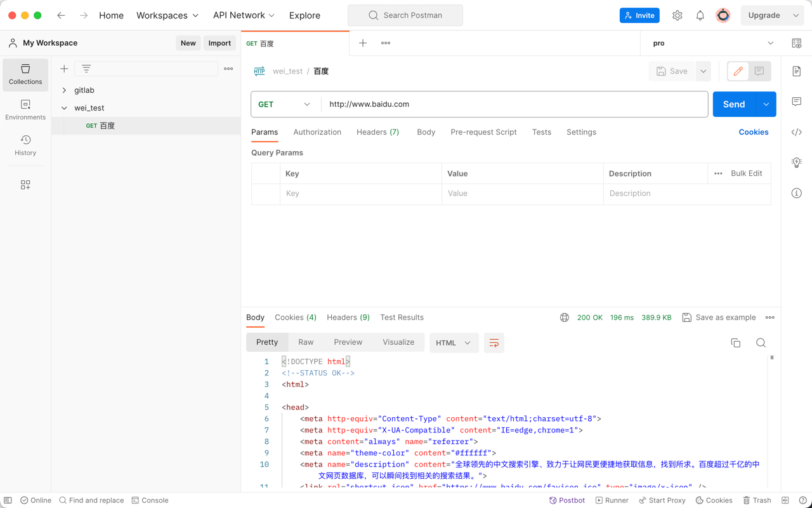Open API Network dropdown menu
Viewport: 812px width, 508px height.
point(244,15)
